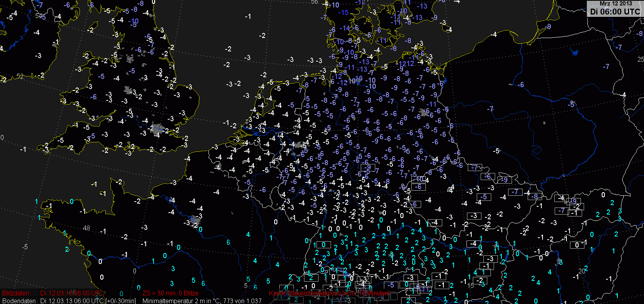
Task: Click the longitude 20 grid label
Action: [x=581, y=271]
